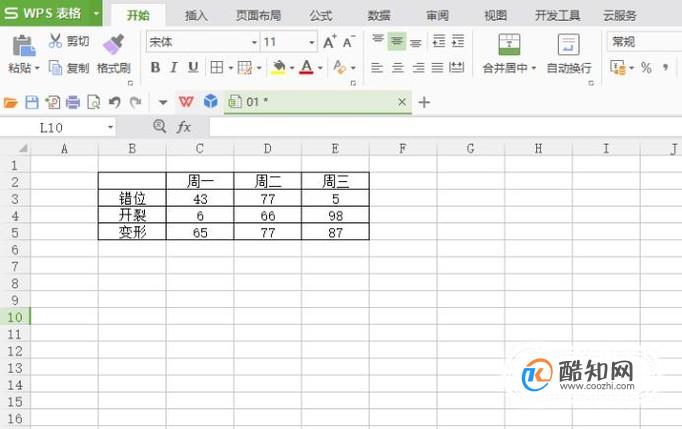The width and height of the screenshot is (682, 429).
Task: Decrease font size with the smaller A
Action: (348, 42)
